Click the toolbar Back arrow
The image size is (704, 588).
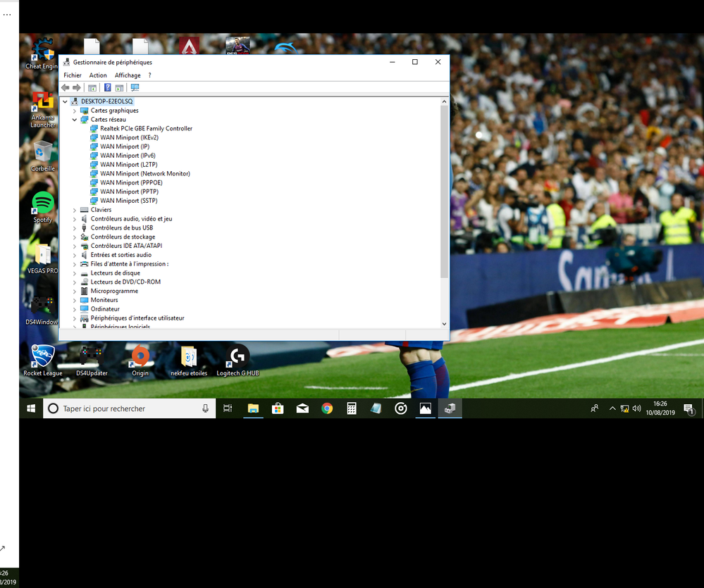[66, 88]
